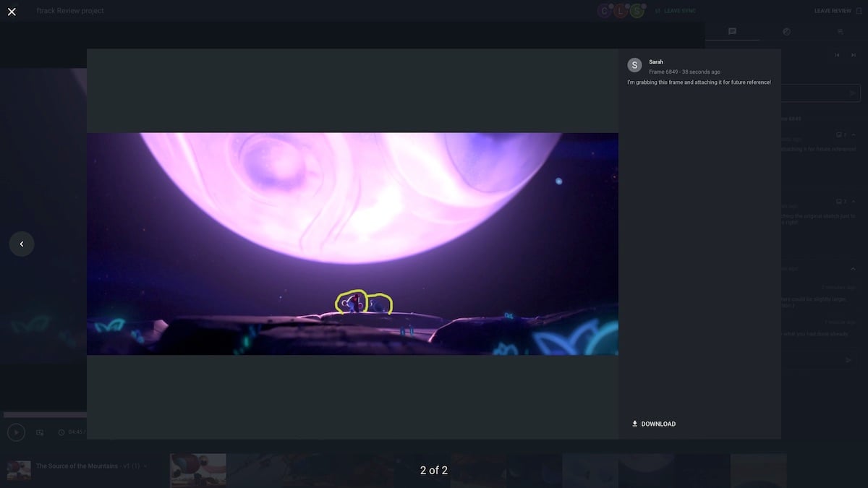Click the send icon in the bottom reply box
Screen dimensions: 868x488
(849, 359)
